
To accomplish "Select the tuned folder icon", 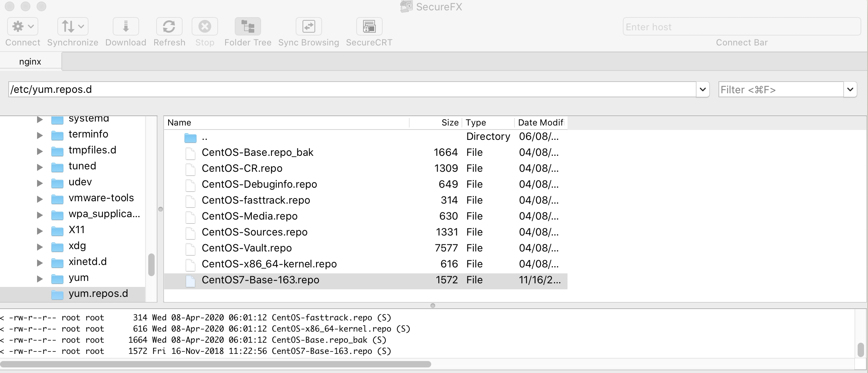I will (57, 167).
